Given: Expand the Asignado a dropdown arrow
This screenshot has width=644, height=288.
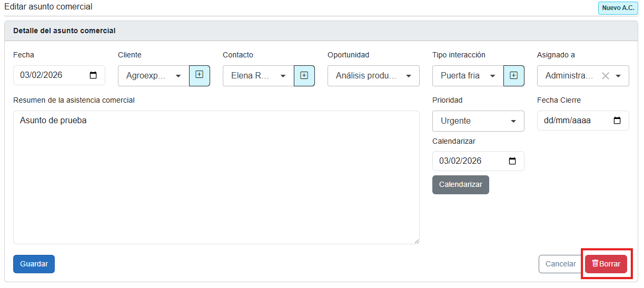Looking at the screenshot, I should (618, 76).
